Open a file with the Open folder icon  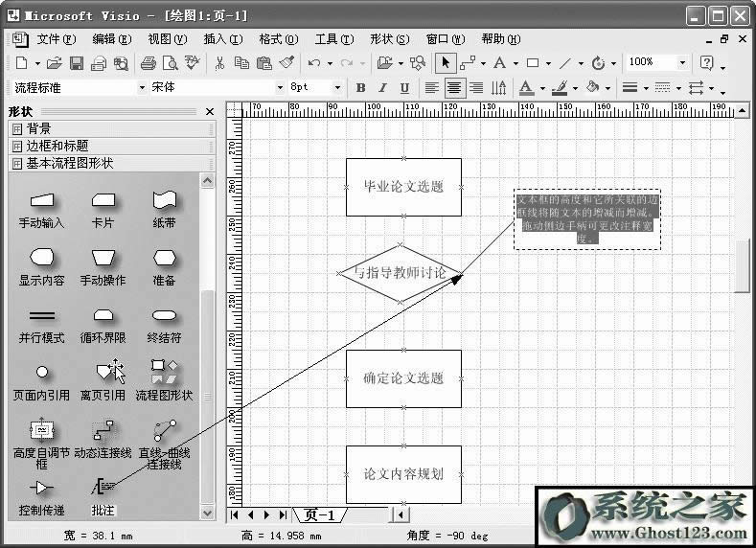54,62
